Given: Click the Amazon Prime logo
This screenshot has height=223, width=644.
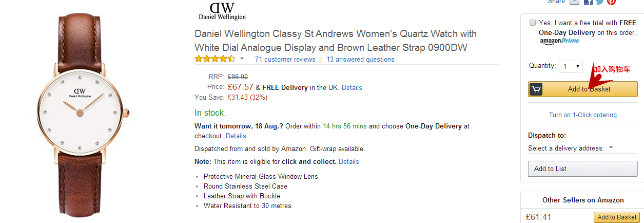Looking at the screenshot, I should (x=559, y=41).
